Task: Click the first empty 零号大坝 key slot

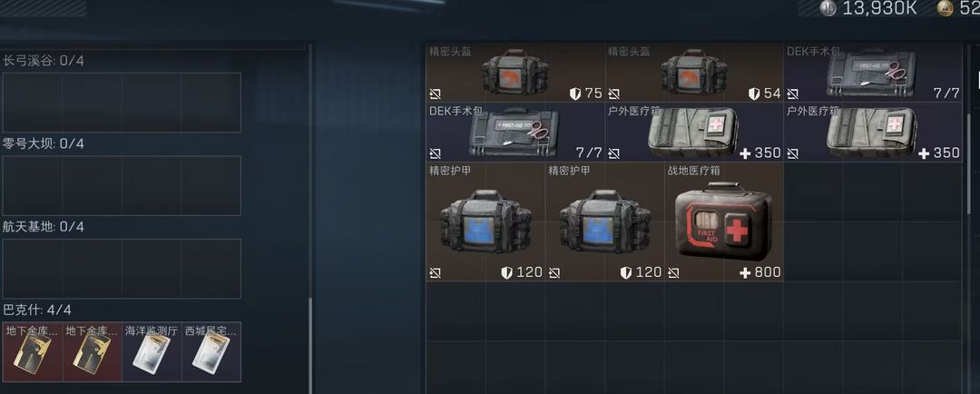Action: point(33,186)
